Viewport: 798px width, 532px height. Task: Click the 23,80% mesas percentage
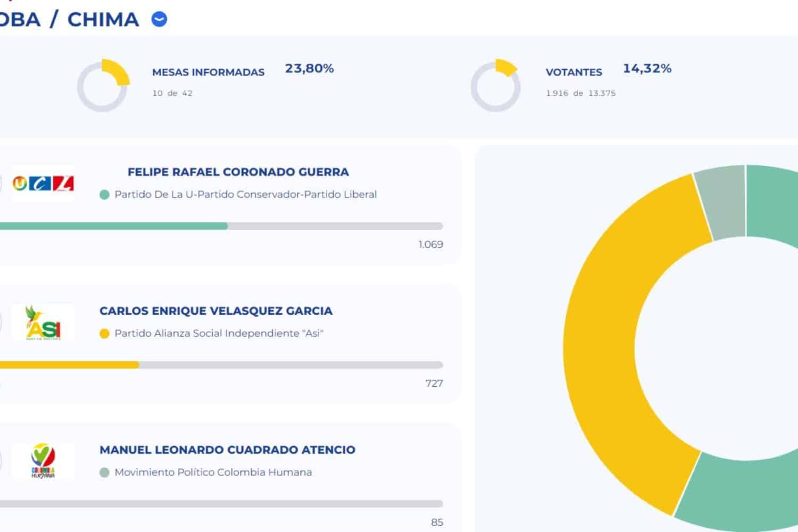pyautogui.click(x=310, y=69)
